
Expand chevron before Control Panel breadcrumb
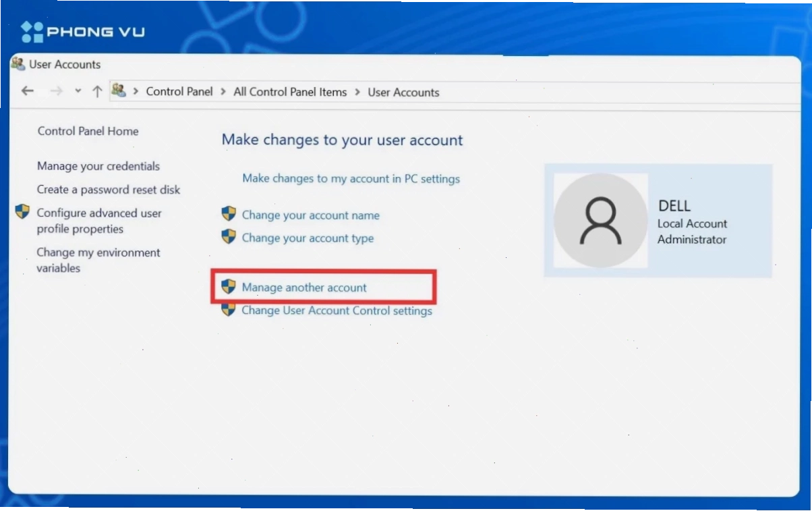point(136,92)
